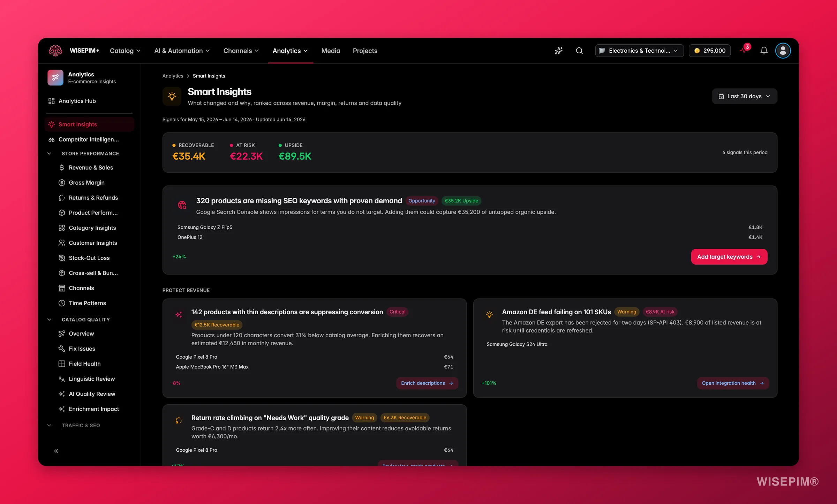The width and height of the screenshot is (837, 504).
Task: Open the activity pulse icon with badge 3
Action: [x=745, y=50]
